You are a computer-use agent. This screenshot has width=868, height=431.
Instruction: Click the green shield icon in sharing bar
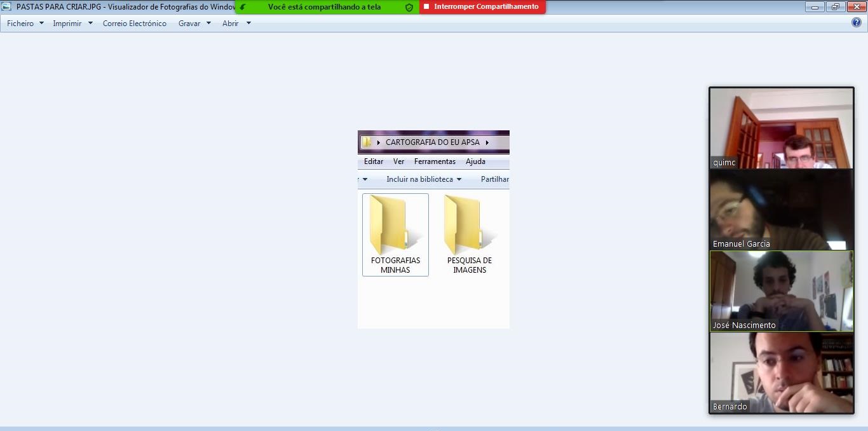click(409, 7)
